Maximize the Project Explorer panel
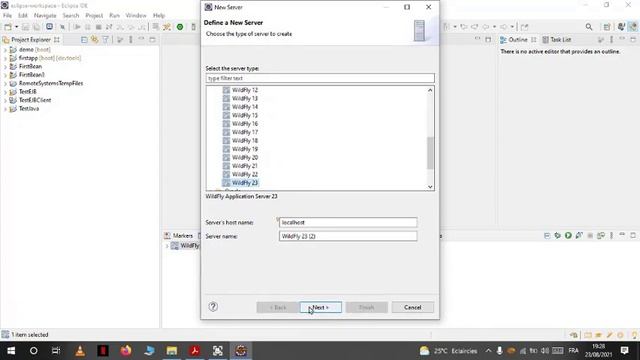This screenshot has width=640, height=360. coord(152,40)
